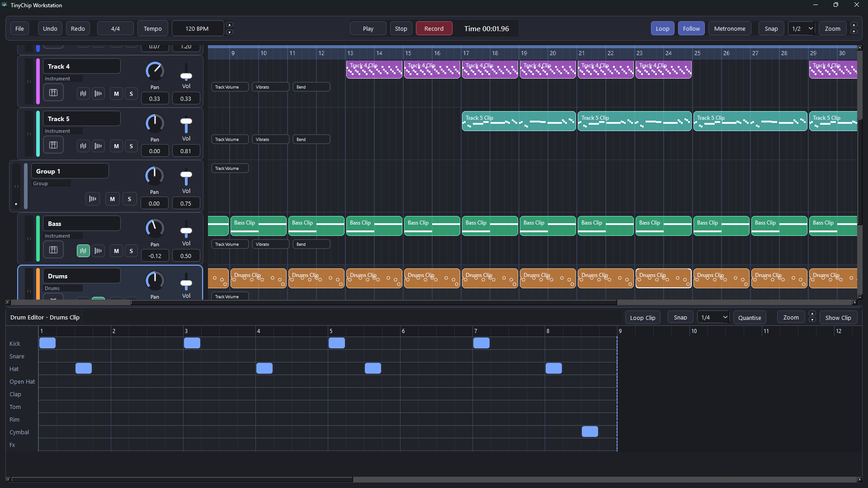Open Track 4 instrument piano icon

click(53, 93)
